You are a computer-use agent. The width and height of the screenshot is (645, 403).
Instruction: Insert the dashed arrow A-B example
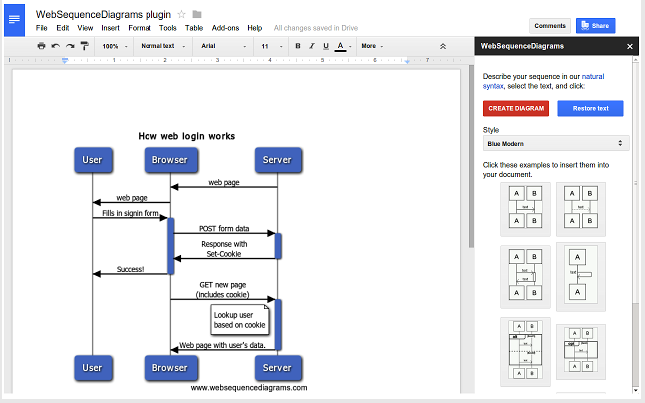tap(581, 209)
